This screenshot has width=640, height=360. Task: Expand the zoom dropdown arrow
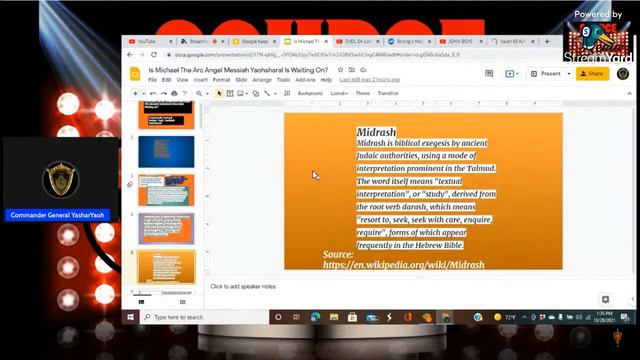point(207,94)
